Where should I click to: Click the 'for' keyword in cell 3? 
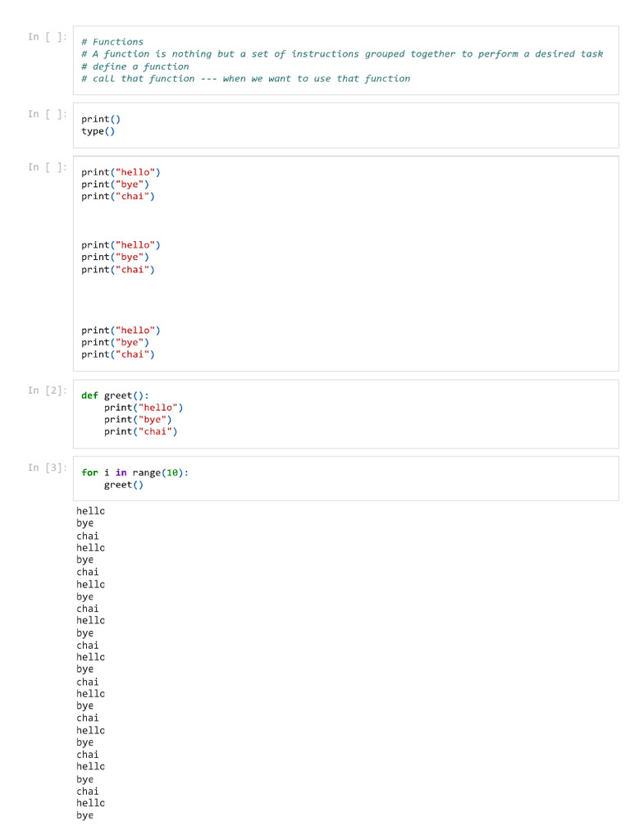89,472
